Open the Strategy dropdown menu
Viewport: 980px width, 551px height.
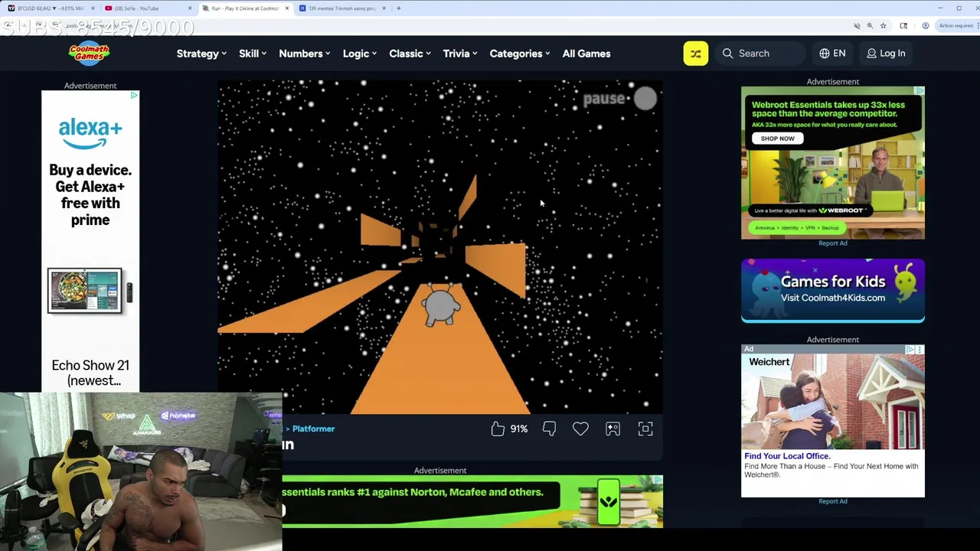click(x=201, y=54)
